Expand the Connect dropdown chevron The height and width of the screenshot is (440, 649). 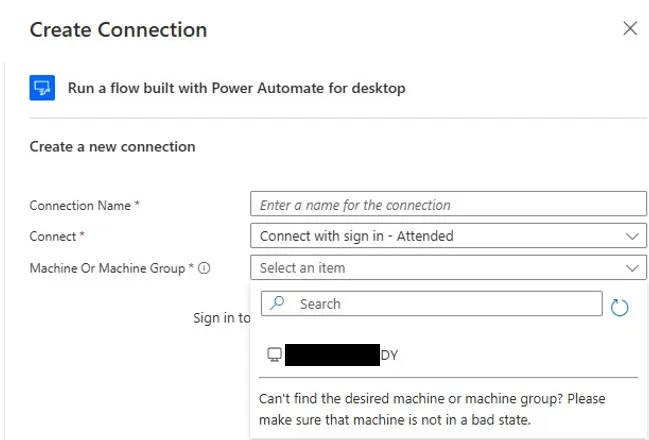[x=632, y=237]
